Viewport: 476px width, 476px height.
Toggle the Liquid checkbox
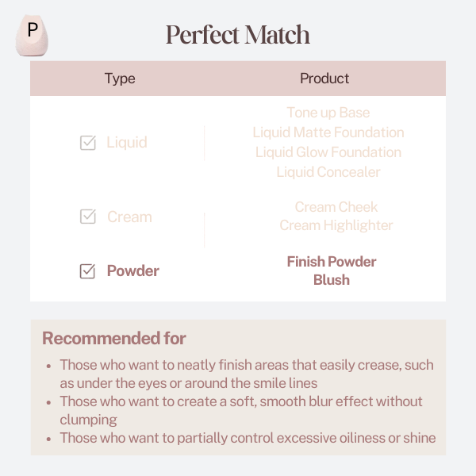(88, 142)
